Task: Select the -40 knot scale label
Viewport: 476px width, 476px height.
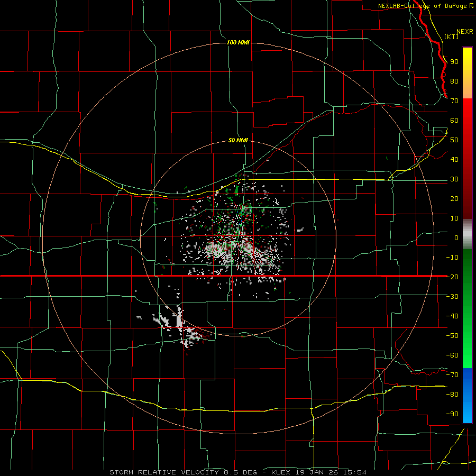Action: 452,316
